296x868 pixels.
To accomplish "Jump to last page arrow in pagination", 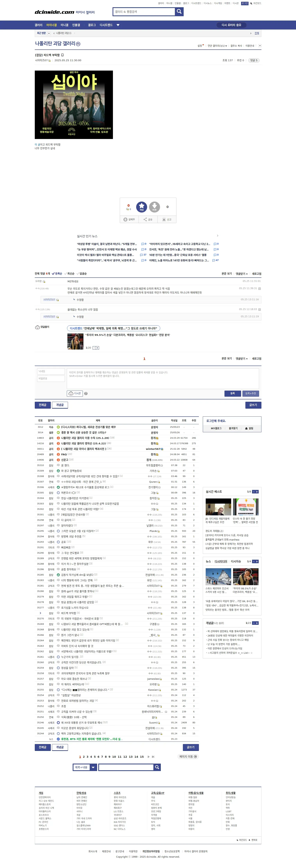I will [x=153, y=757].
